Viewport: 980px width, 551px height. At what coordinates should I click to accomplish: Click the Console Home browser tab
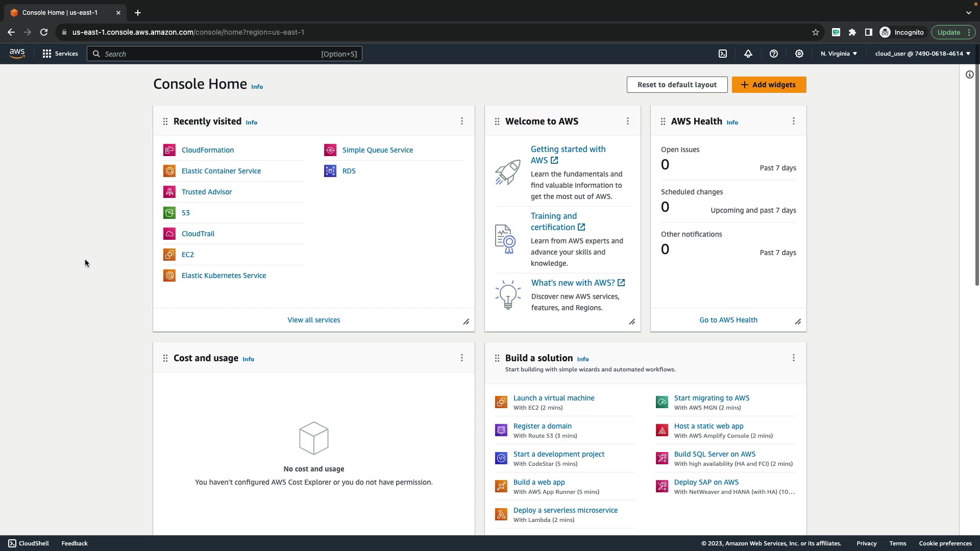(60, 12)
